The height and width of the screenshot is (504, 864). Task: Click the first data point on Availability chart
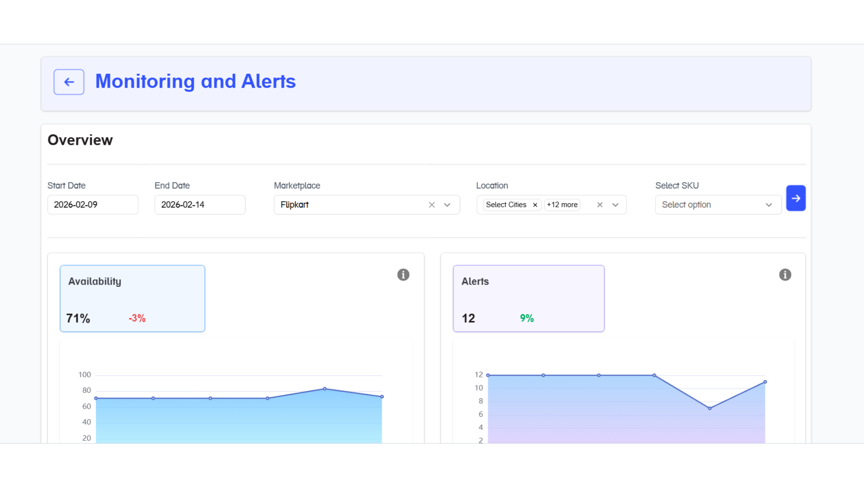tap(96, 398)
